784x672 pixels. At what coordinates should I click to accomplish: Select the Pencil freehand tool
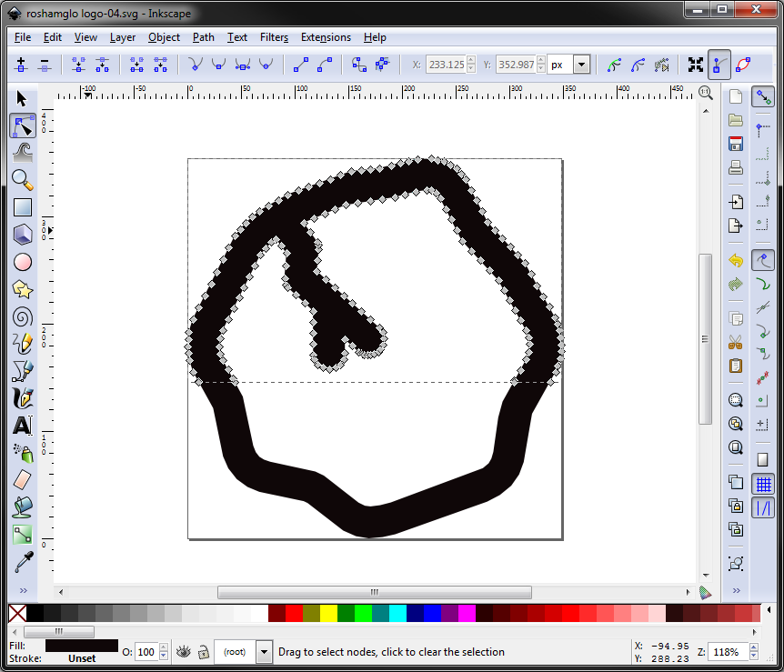pyautogui.click(x=23, y=344)
